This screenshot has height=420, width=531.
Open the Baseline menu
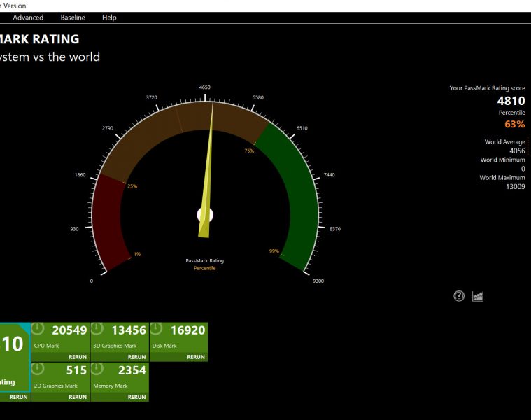pos(73,17)
